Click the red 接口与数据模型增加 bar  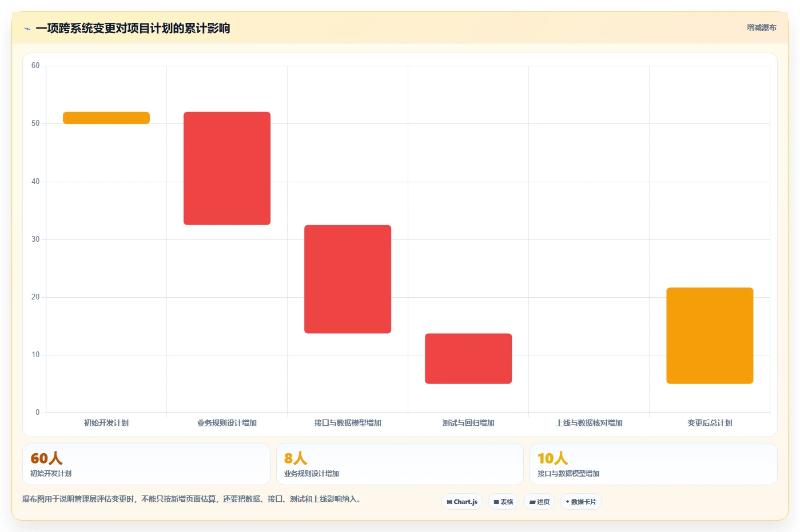coord(348,279)
